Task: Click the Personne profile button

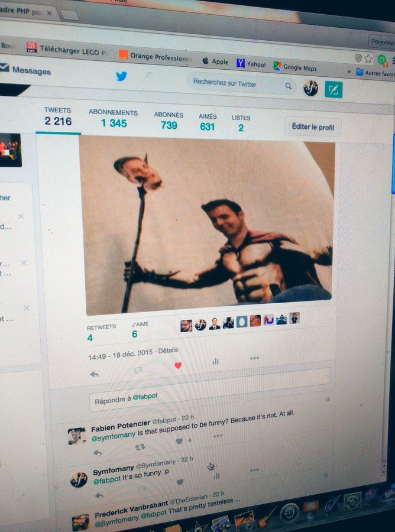Action: pyautogui.click(x=382, y=42)
